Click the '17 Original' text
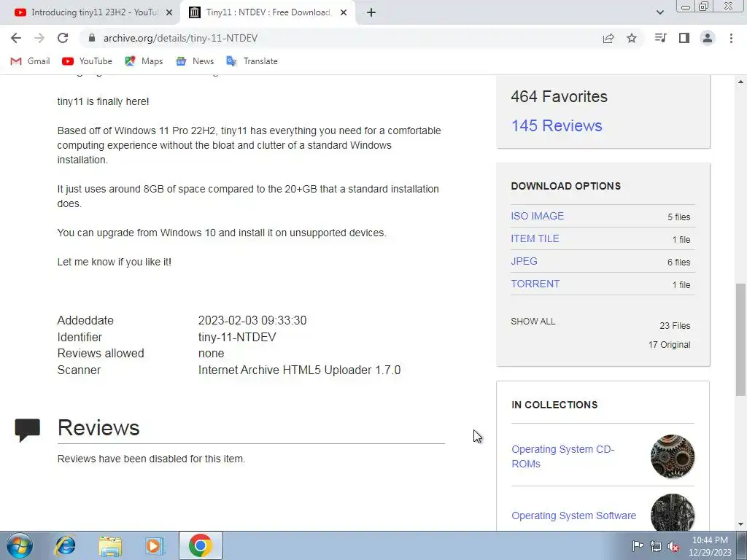The width and height of the screenshot is (747, 560). [669, 345]
